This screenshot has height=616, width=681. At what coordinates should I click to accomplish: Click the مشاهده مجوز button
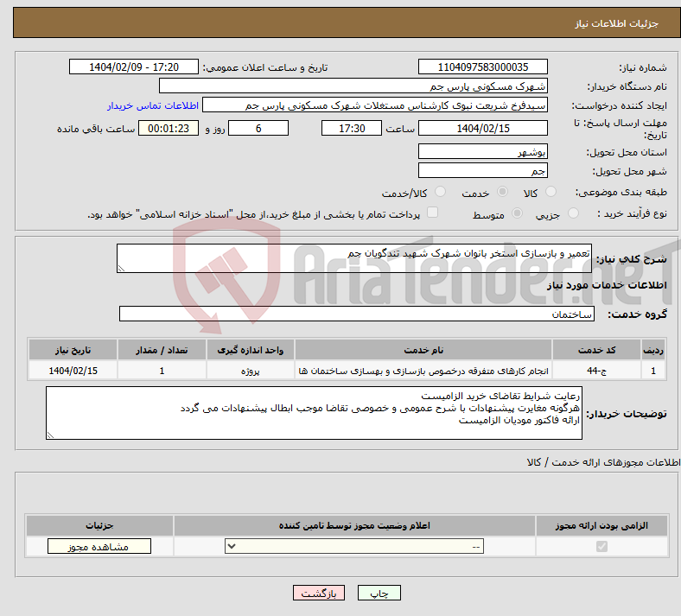[x=99, y=547]
